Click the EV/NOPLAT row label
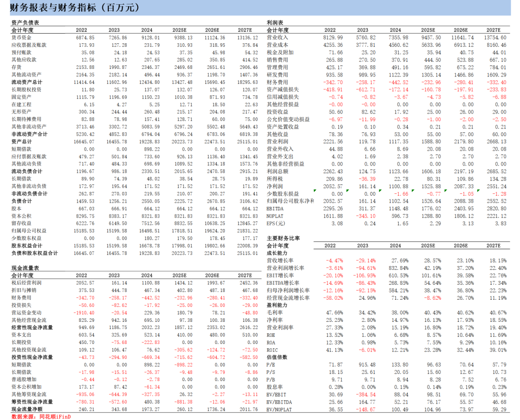The height and width of the screenshot is (420, 520). pos(279,409)
